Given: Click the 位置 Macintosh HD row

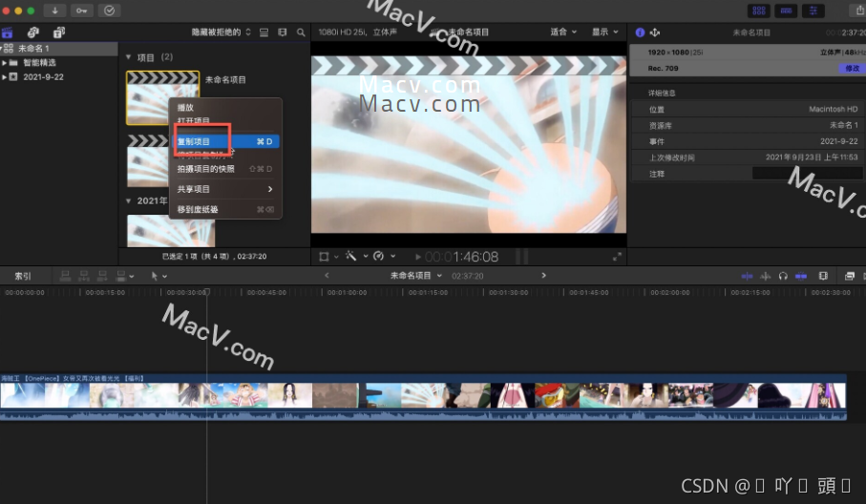Looking at the screenshot, I should pyautogui.click(x=748, y=110).
